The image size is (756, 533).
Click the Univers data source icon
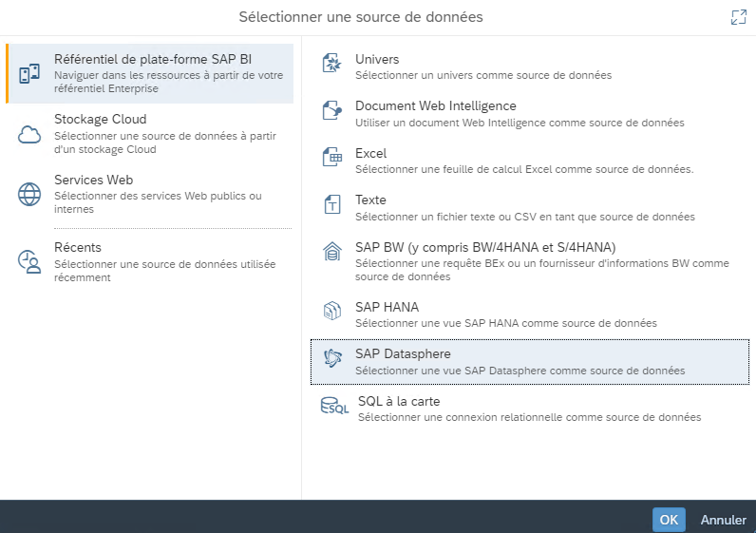332,66
